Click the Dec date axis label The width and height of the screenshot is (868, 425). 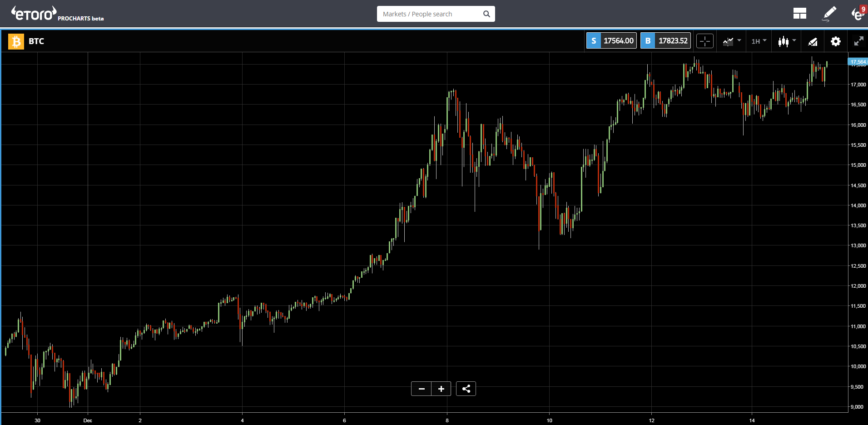[88, 420]
